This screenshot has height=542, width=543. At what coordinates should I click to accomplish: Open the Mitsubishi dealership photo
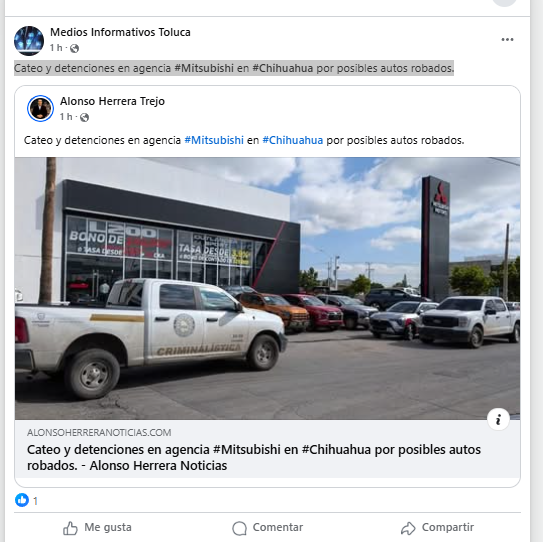[267, 288]
